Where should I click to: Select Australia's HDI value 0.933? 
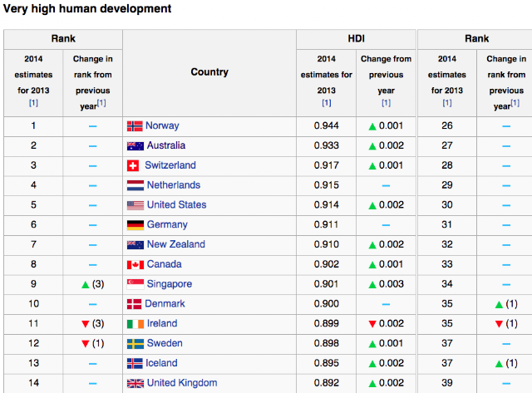pos(327,145)
